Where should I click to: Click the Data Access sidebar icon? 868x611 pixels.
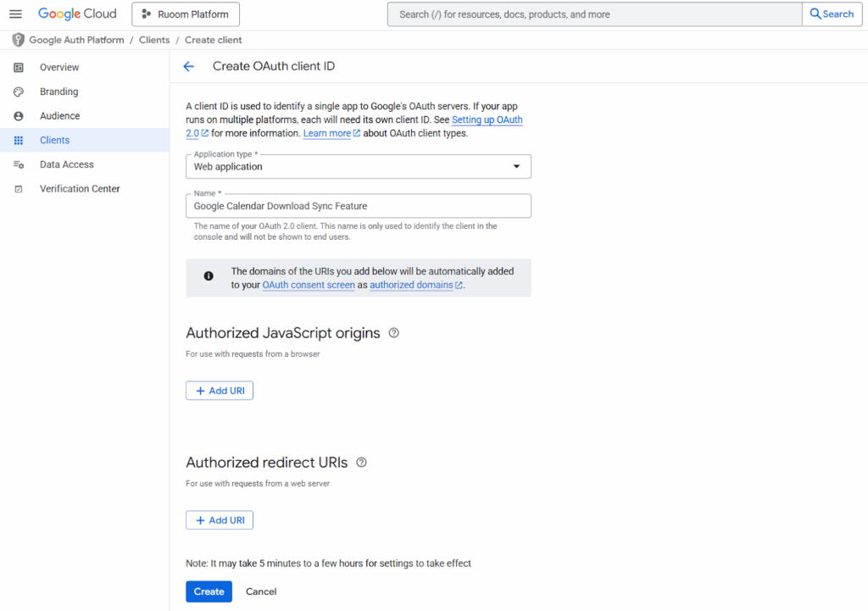pyautogui.click(x=19, y=164)
